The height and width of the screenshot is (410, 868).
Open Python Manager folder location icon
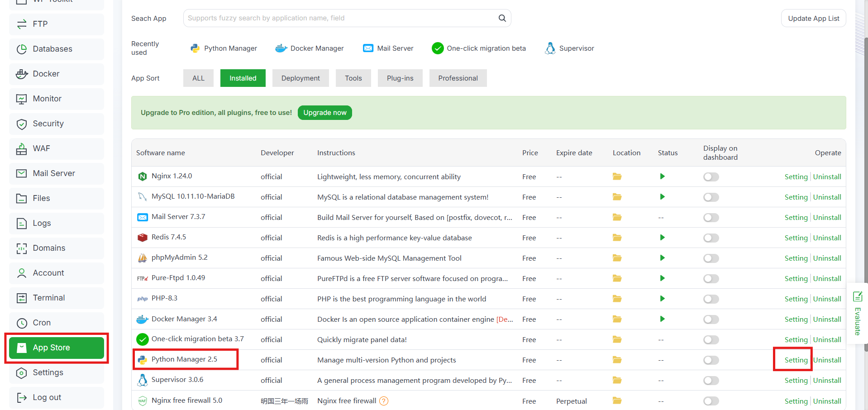coord(617,360)
